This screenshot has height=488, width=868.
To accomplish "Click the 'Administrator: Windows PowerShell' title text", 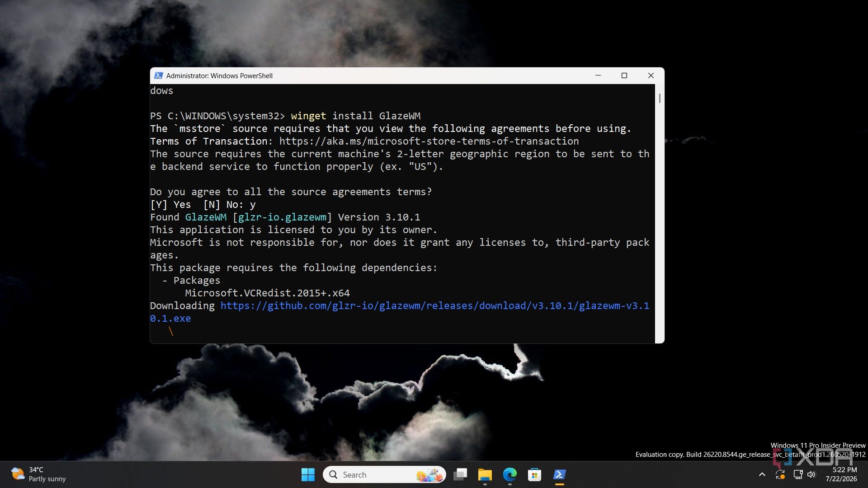I will [x=219, y=75].
